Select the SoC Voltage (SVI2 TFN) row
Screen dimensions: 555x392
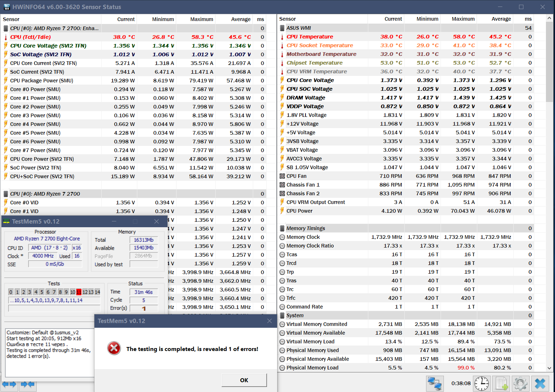(134, 54)
